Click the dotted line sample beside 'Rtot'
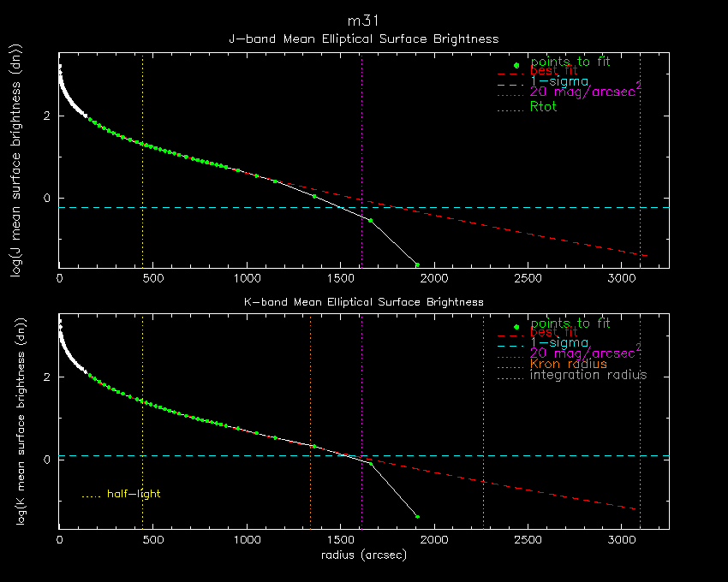The height and width of the screenshot is (582, 728). tap(508, 107)
